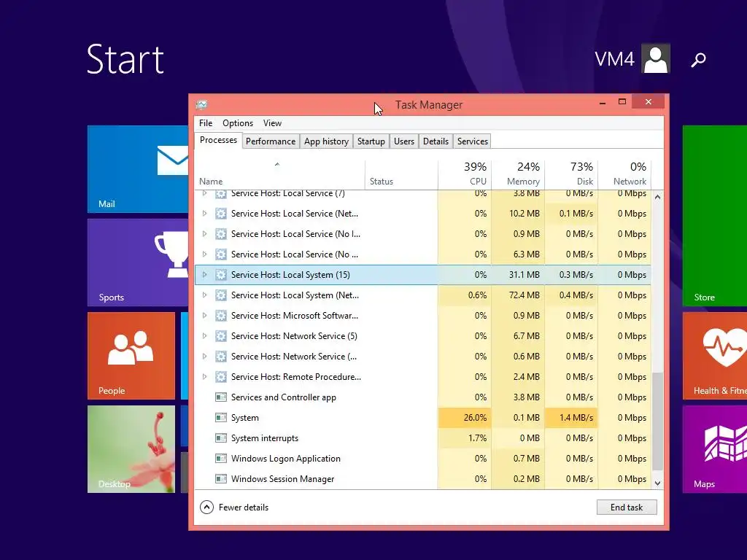This screenshot has height=560, width=747.
Task: Sort by the 0% Network column header
Action: pyautogui.click(x=624, y=174)
